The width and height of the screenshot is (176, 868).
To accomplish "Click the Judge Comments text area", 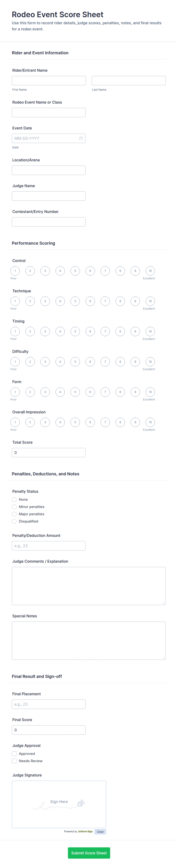I will (x=89, y=586).
